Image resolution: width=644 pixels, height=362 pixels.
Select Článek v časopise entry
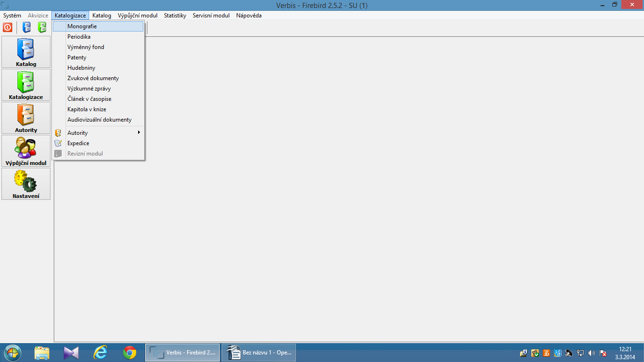(98, 99)
